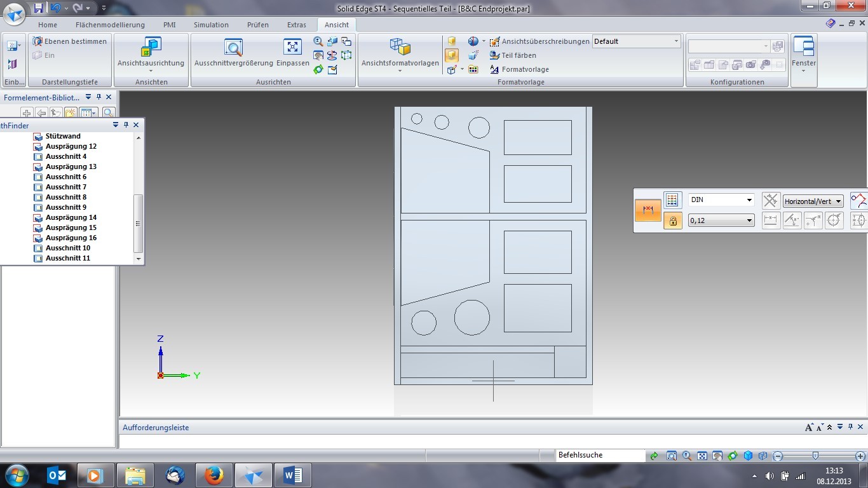
Task: Open Ansichtsausrichtung view orientation tool
Action: point(151,48)
